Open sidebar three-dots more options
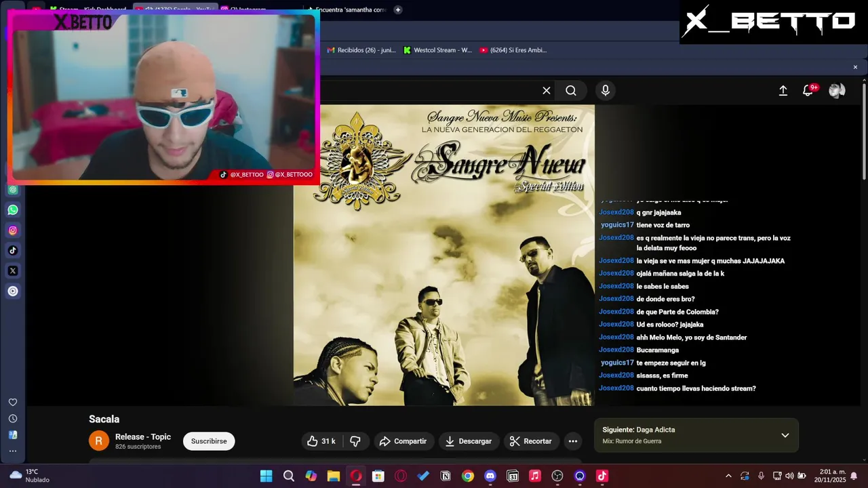Screen dimensions: 868x488 13,451
